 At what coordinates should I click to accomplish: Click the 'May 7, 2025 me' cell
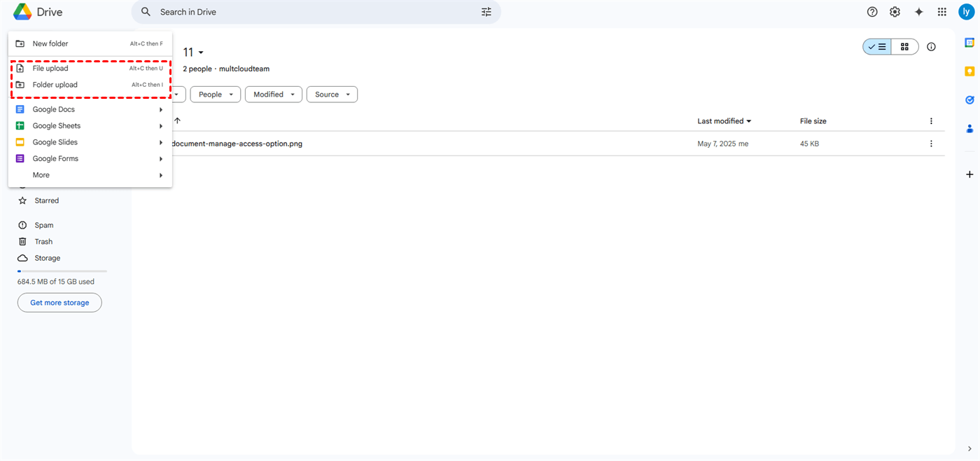(x=723, y=144)
